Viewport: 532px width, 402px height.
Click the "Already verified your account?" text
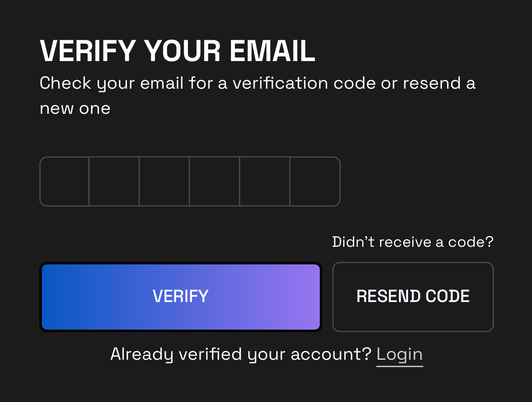pos(241,353)
